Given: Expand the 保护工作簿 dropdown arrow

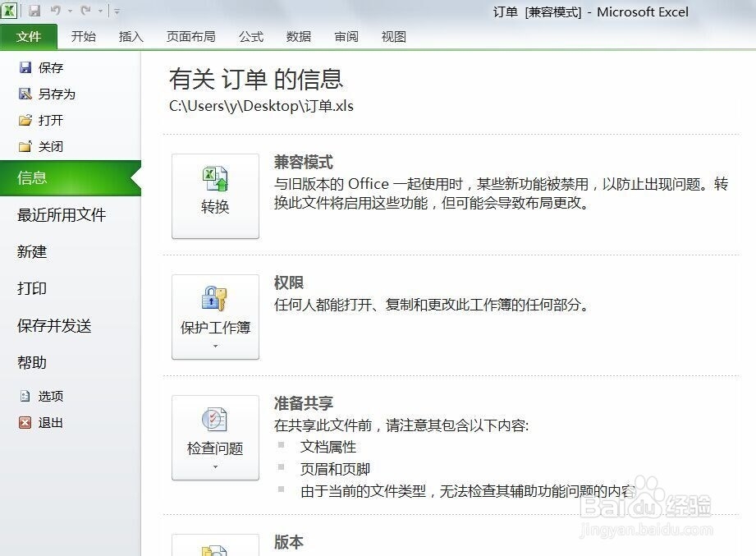Looking at the screenshot, I should pos(216,346).
